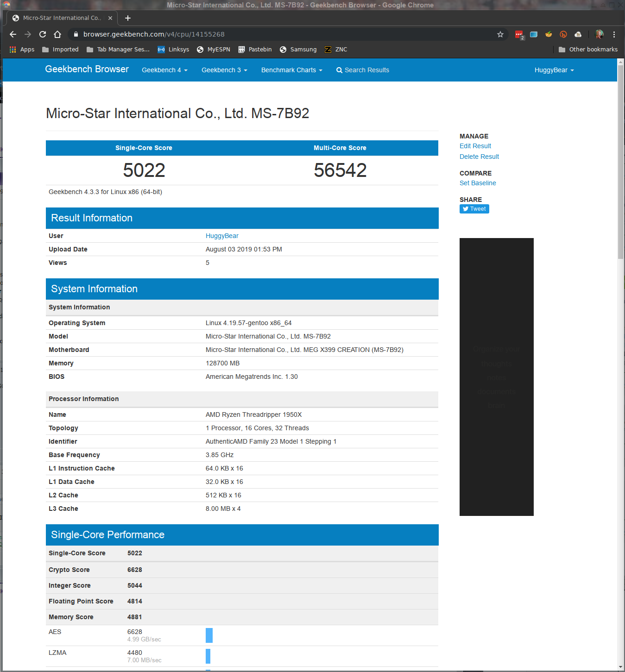Close the Micro-Star International tab
Viewport: 625px width, 672px height.
pyautogui.click(x=110, y=18)
